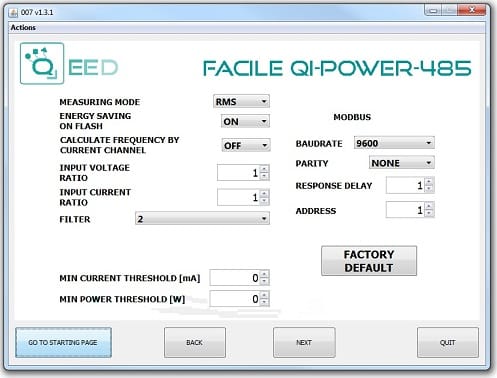Click the Modbus Address value field
Screen dimensions: 497x378
[405, 210]
